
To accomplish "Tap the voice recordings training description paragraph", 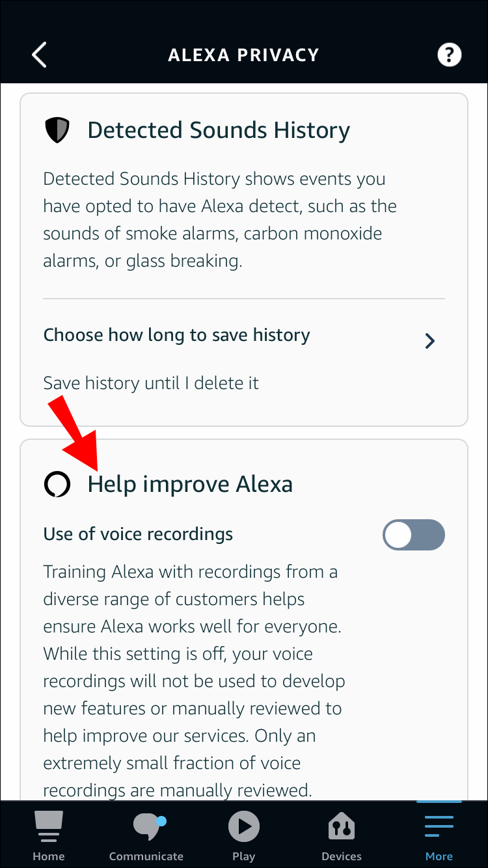I will click(194, 681).
